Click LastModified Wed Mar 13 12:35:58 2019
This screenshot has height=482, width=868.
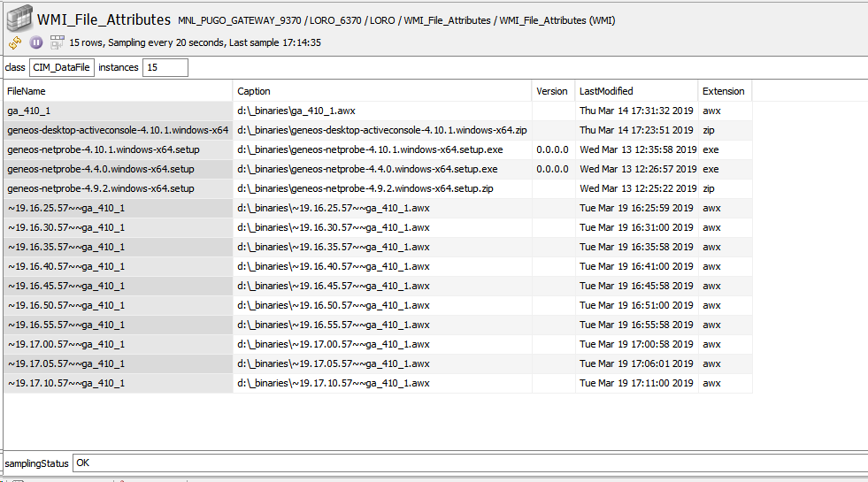point(636,149)
